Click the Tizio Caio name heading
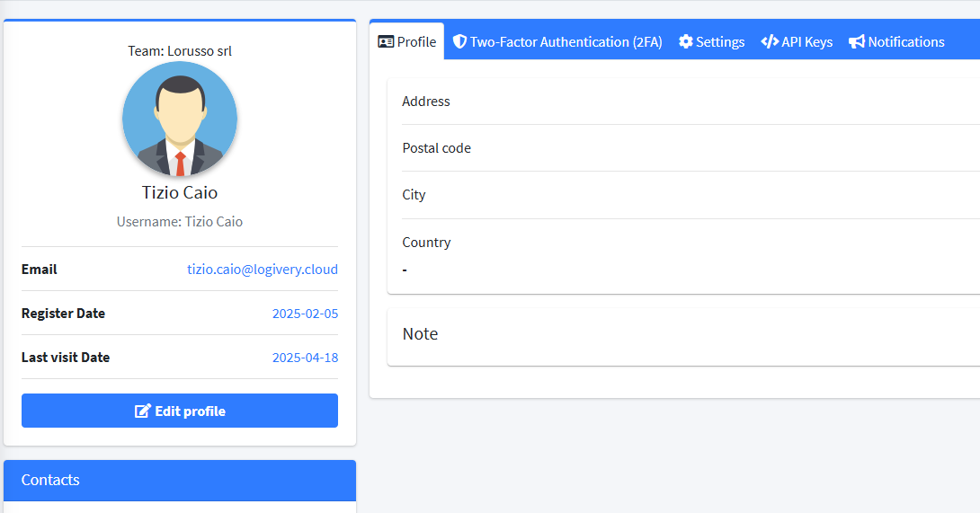Image resolution: width=980 pixels, height=513 pixels. [180, 192]
